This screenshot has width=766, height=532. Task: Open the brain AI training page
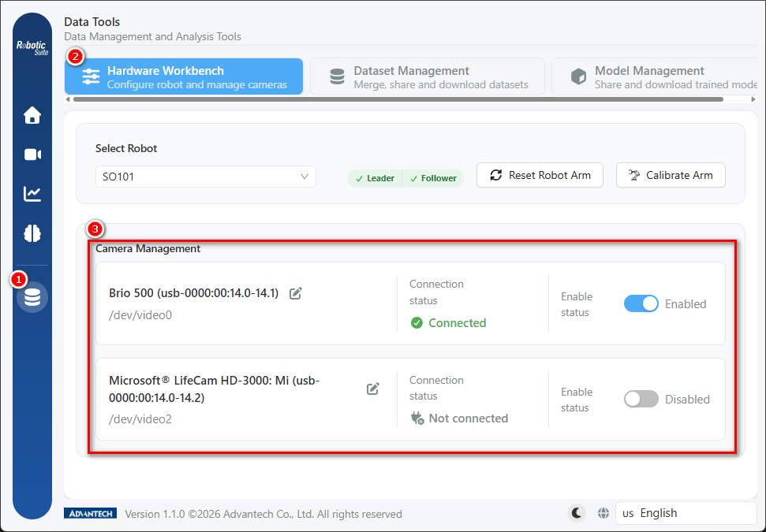click(32, 233)
